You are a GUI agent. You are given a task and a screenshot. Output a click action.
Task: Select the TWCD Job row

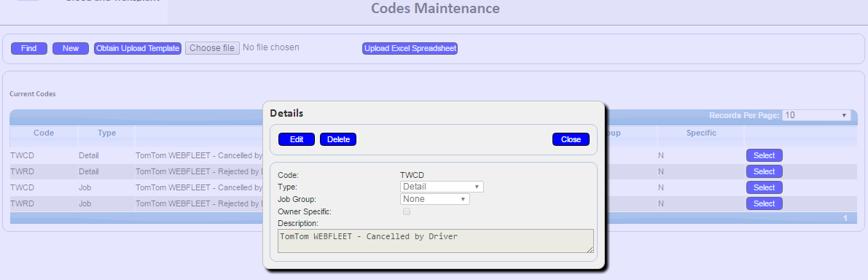(764, 187)
